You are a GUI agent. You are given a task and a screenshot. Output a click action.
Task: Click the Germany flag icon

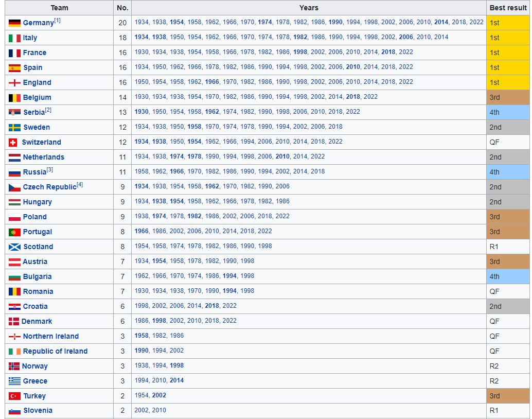coord(14,23)
